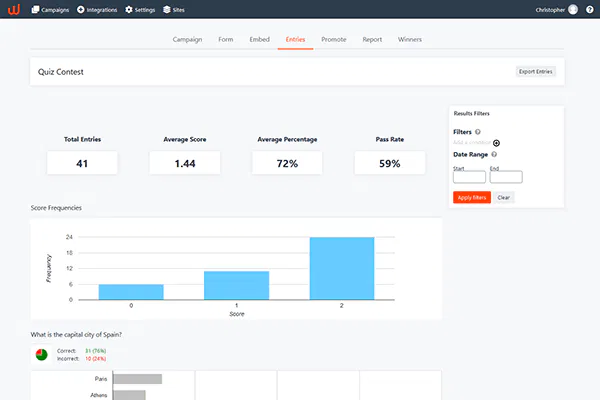Click the Incorrect 10 (24%) value

96,359
